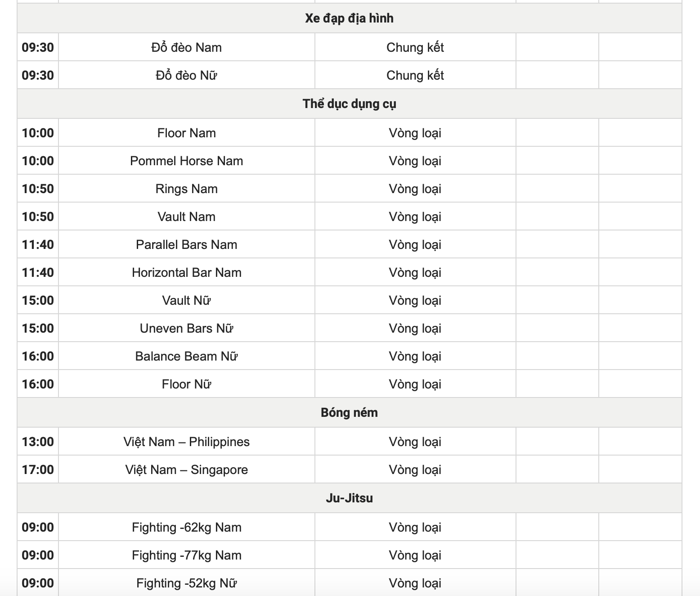Viewport: 700px width, 596px height.
Task: Click the 17:00 time cell
Action: [x=38, y=470]
